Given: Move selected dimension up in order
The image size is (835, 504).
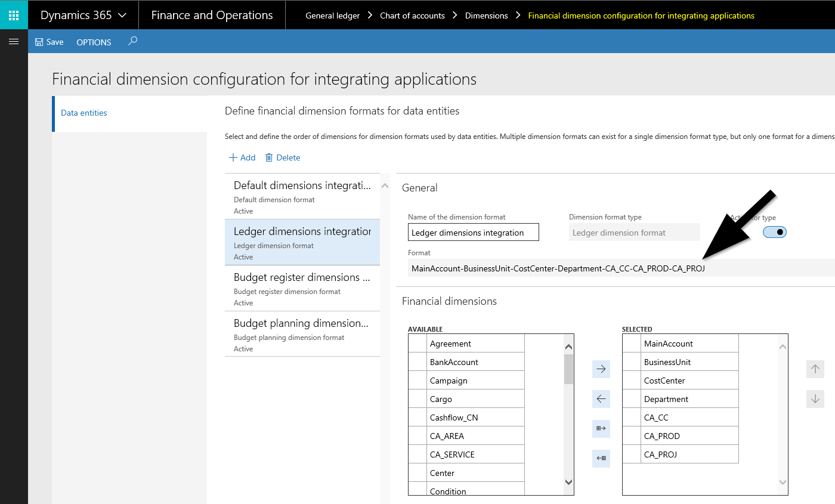Looking at the screenshot, I should pos(815,369).
